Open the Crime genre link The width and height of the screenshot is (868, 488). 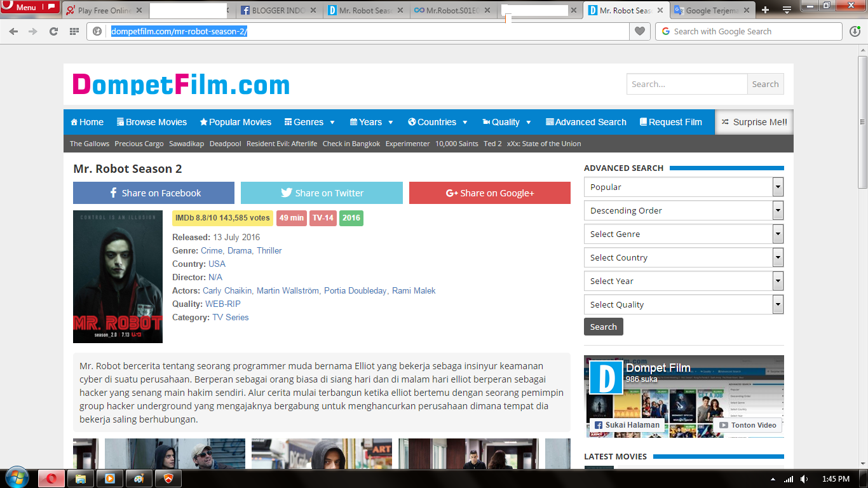tap(212, 250)
